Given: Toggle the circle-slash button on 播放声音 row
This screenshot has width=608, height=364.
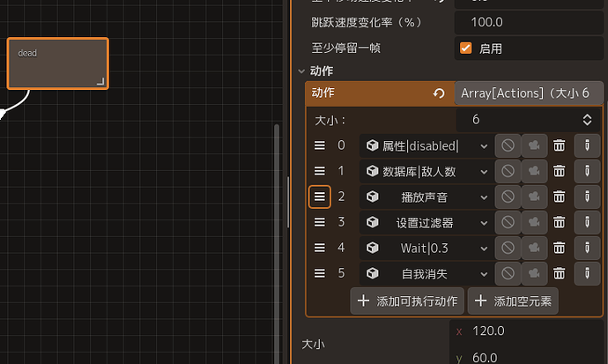Looking at the screenshot, I should pos(508,197).
